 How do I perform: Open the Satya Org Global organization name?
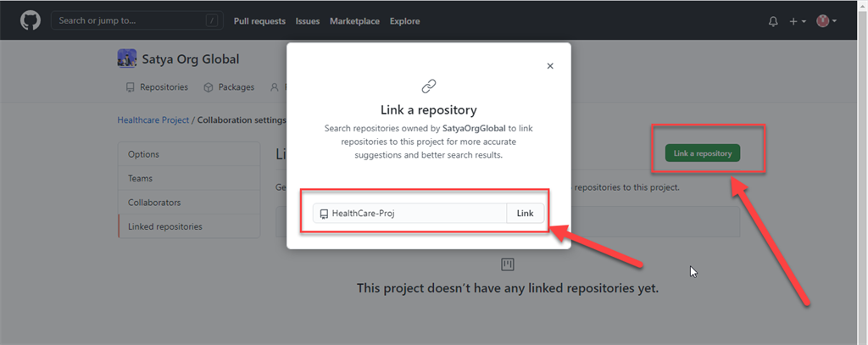[x=191, y=58]
